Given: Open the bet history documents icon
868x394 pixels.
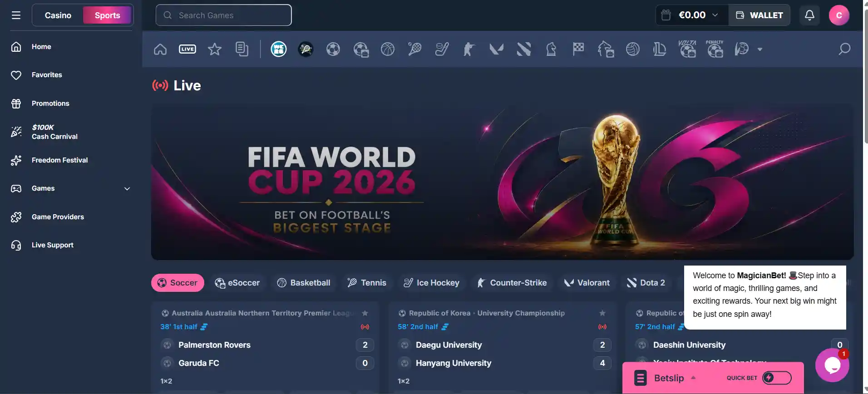Looking at the screenshot, I should coord(242,49).
